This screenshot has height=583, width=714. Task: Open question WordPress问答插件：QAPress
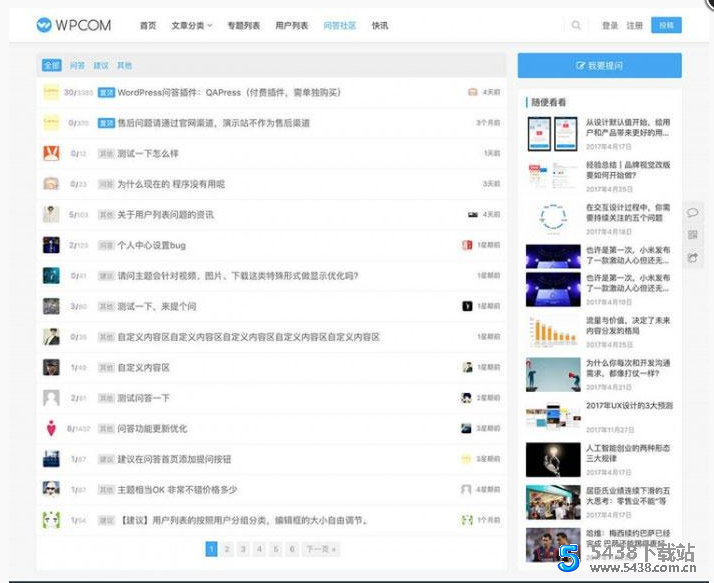click(230, 92)
